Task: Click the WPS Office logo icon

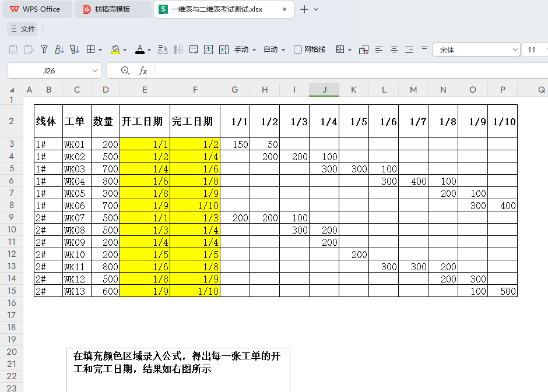Action: [x=15, y=9]
